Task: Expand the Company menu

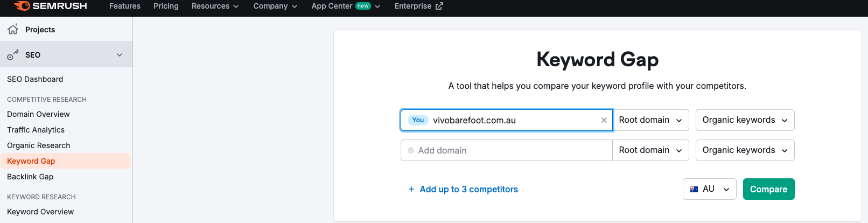Action: click(275, 6)
